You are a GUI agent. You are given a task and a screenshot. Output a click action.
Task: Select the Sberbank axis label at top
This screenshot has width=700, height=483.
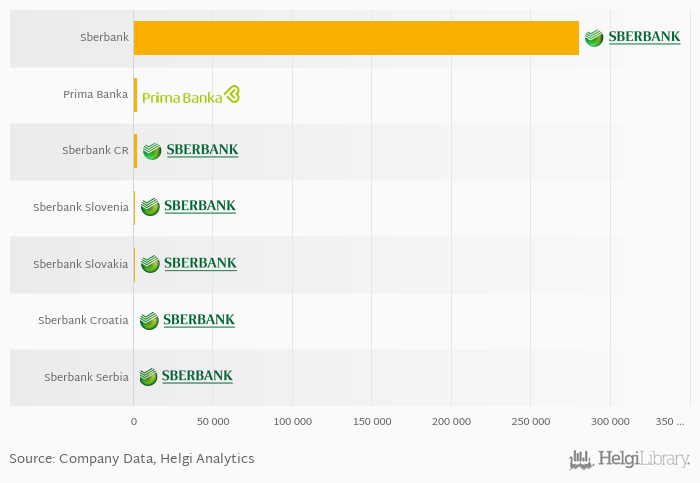104,38
